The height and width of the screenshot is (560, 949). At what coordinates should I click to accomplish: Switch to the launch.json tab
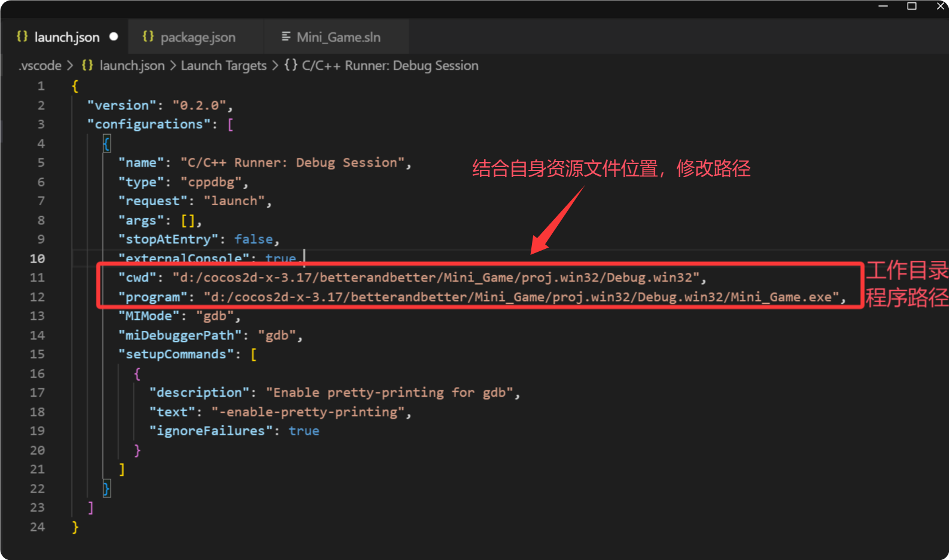[67, 37]
